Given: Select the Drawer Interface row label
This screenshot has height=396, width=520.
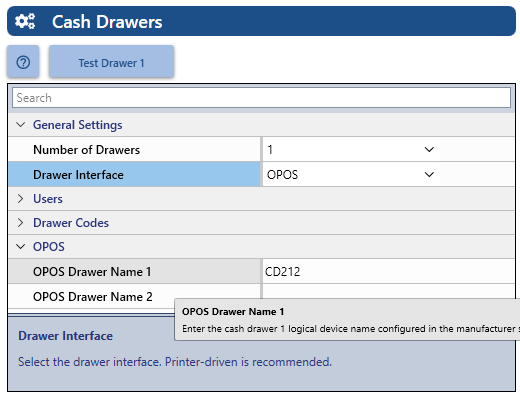Looking at the screenshot, I should (x=78, y=175).
